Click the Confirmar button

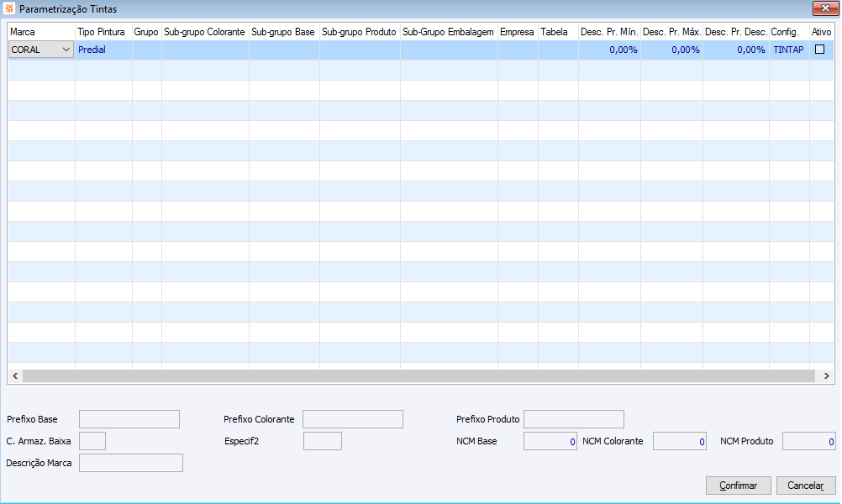[x=739, y=486]
